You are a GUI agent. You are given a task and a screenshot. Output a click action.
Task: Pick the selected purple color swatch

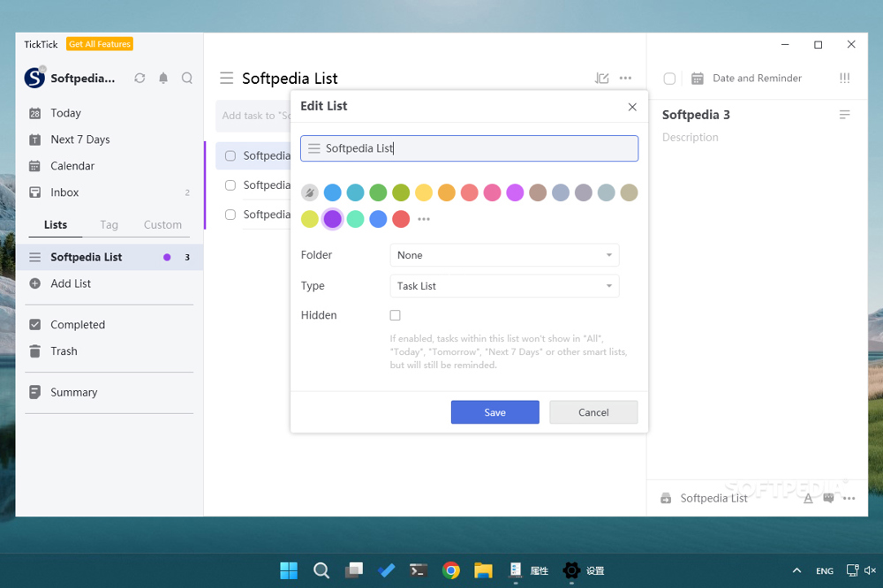pyautogui.click(x=332, y=219)
